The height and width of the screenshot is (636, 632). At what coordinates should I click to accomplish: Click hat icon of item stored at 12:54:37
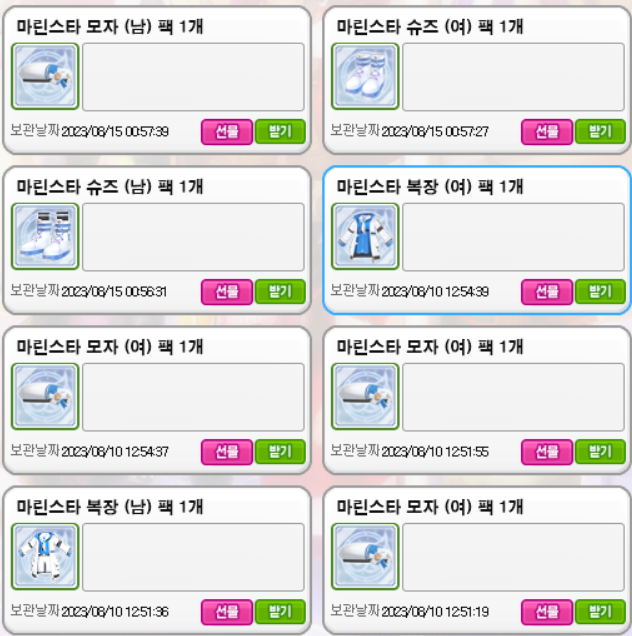(45, 396)
